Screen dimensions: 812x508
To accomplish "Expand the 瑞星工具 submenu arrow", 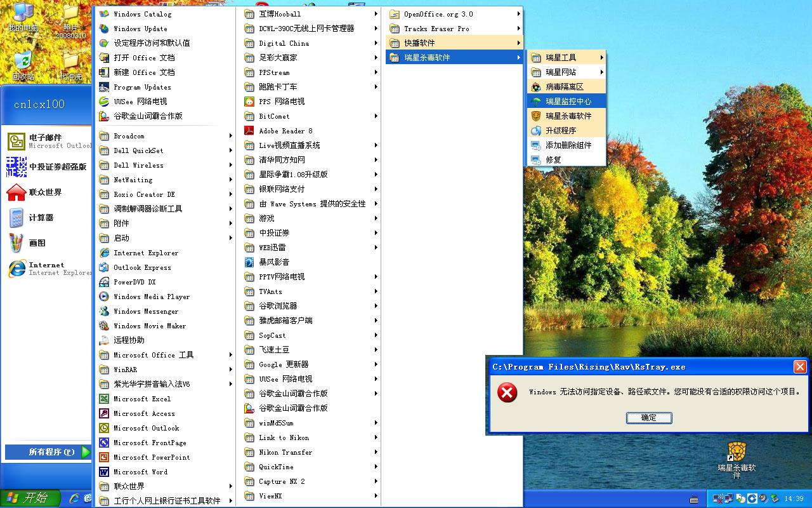I will [x=601, y=58].
